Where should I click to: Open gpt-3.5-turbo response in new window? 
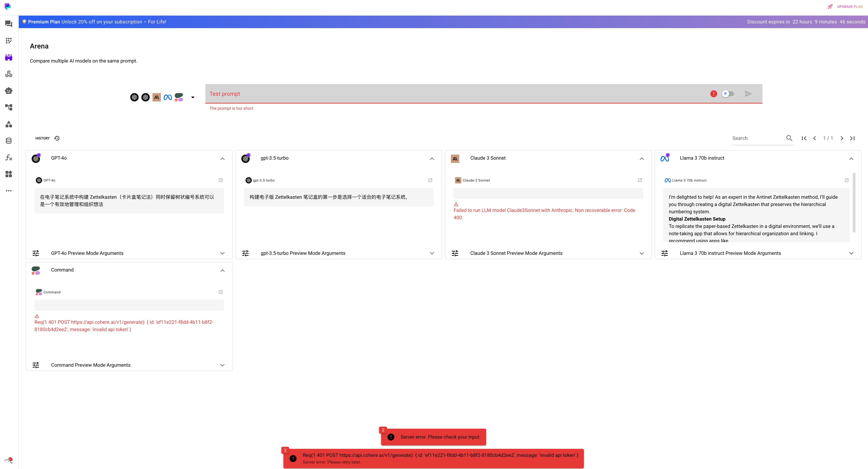point(430,180)
